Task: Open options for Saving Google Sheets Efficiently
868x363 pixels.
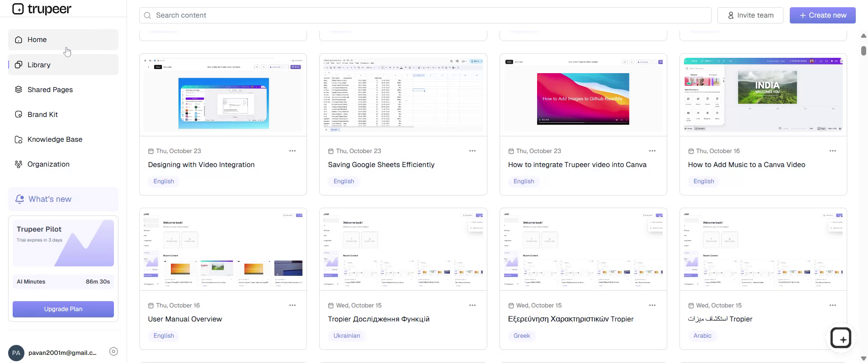Action: [472, 151]
